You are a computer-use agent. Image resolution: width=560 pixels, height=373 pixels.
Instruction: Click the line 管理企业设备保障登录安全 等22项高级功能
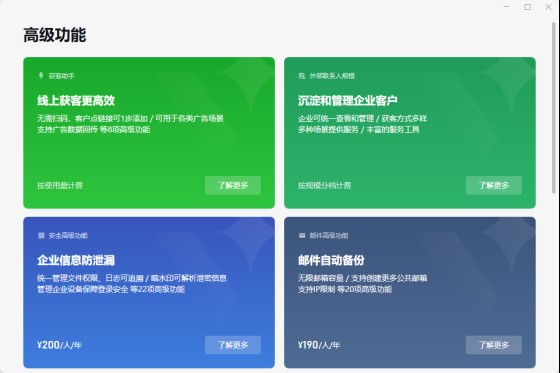tap(111, 289)
